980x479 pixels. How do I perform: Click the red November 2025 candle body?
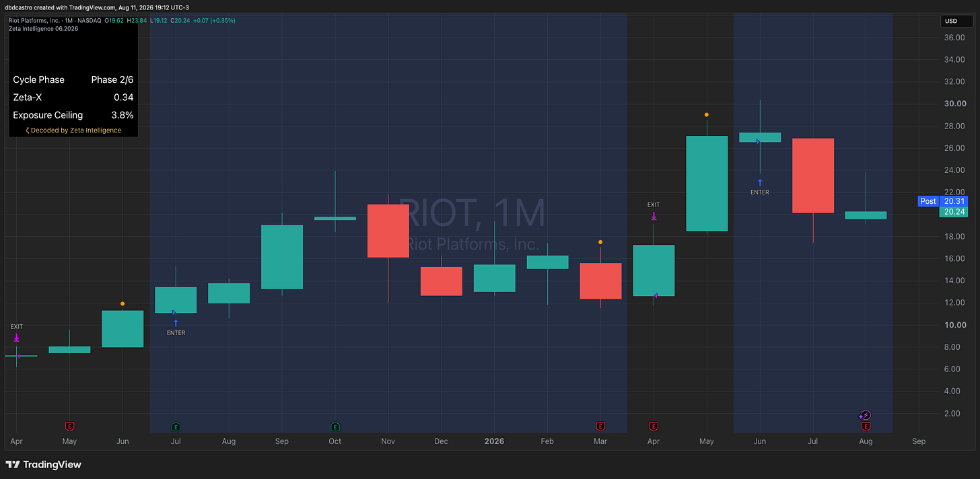[388, 231]
